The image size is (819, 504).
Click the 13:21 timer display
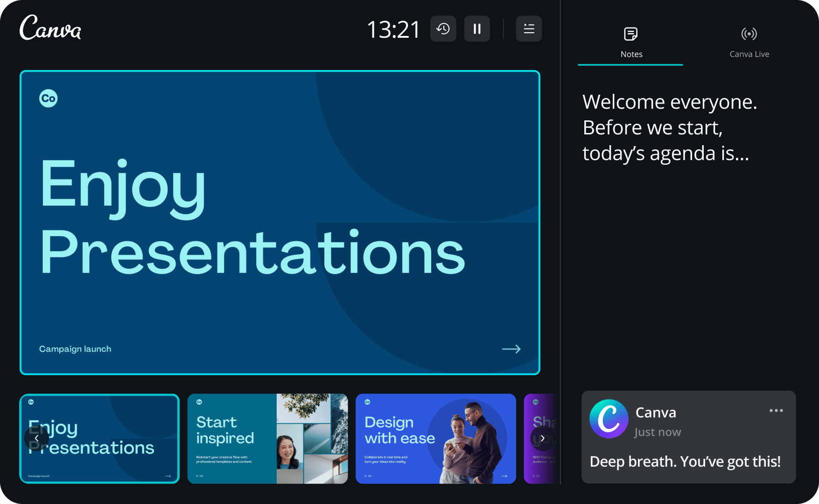coord(393,29)
